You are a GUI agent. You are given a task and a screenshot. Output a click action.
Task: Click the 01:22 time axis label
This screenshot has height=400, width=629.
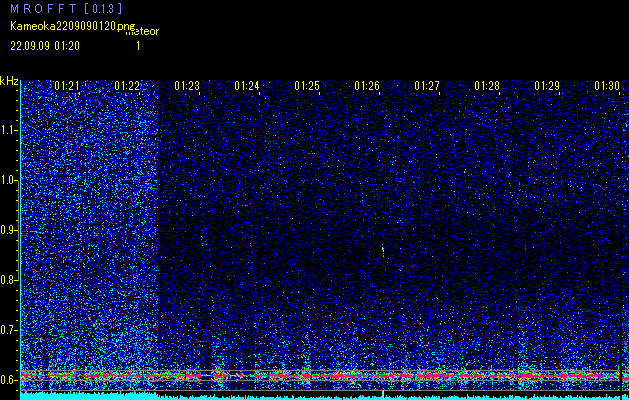[127, 86]
